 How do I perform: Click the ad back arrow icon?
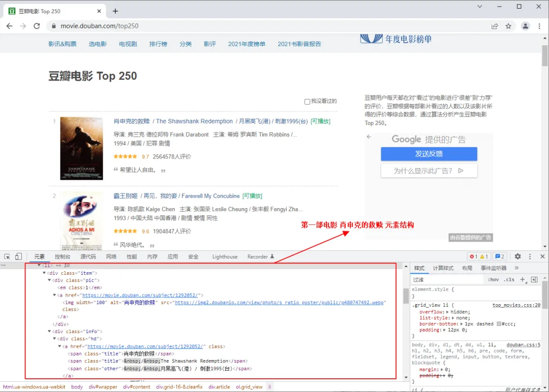coord(369,137)
